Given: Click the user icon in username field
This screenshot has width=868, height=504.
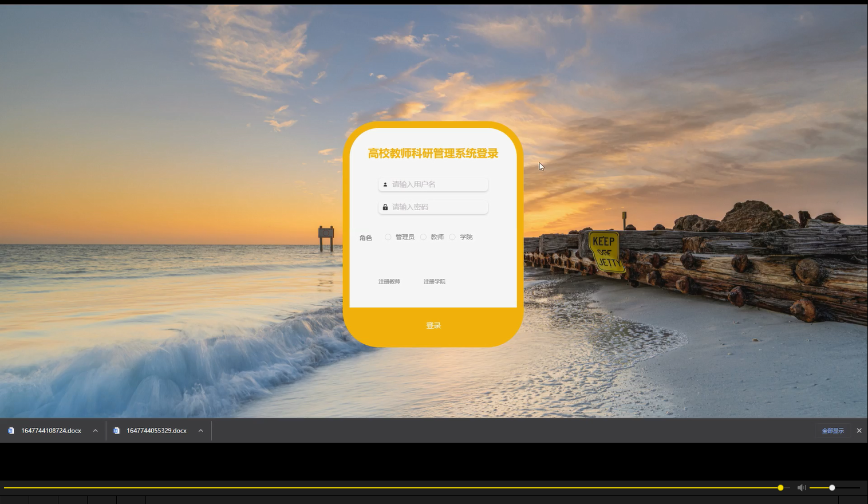Looking at the screenshot, I should [x=385, y=184].
